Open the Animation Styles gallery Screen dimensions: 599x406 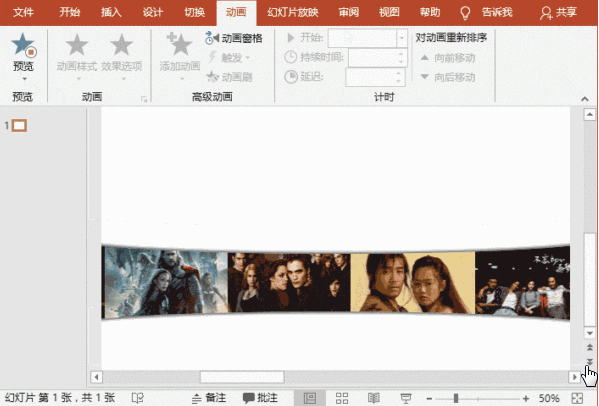77,56
